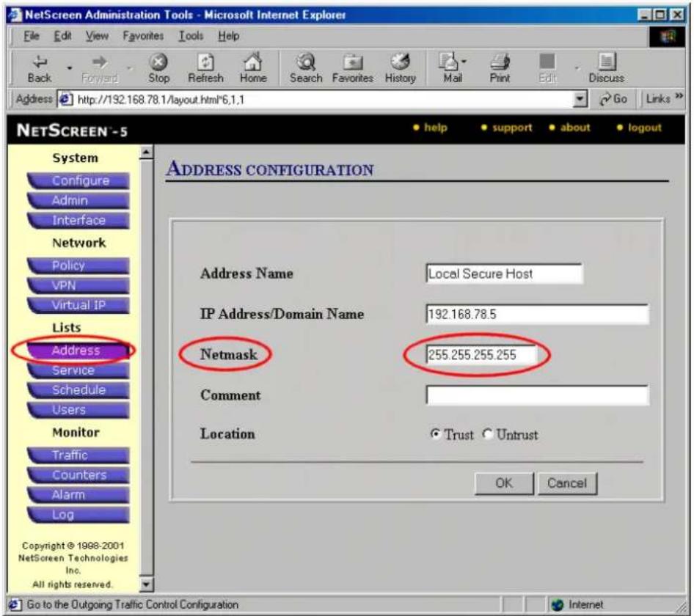Click the sidebar scroll up arrow
Image resolution: width=694 pixels, height=616 pixels.
[146, 153]
